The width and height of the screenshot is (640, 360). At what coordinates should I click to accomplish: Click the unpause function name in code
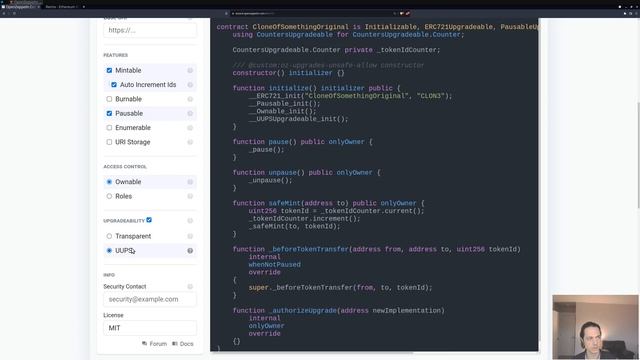282,172
